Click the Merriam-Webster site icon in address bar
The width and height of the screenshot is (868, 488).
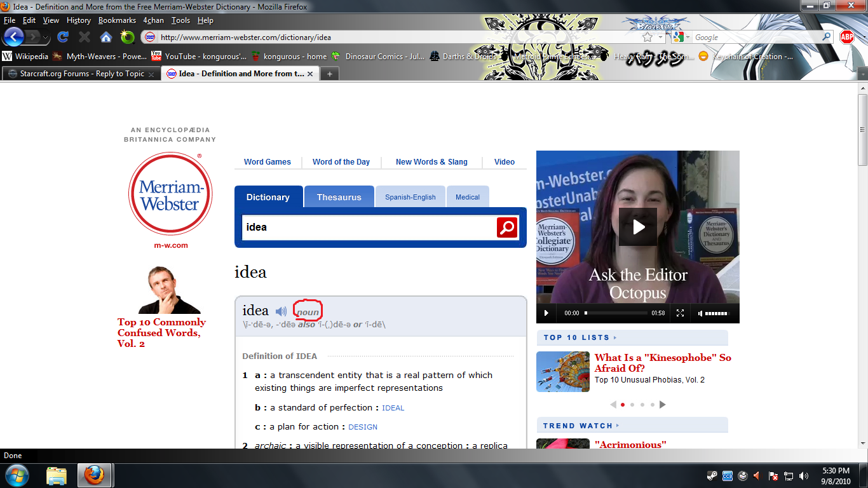pos(151,37)
